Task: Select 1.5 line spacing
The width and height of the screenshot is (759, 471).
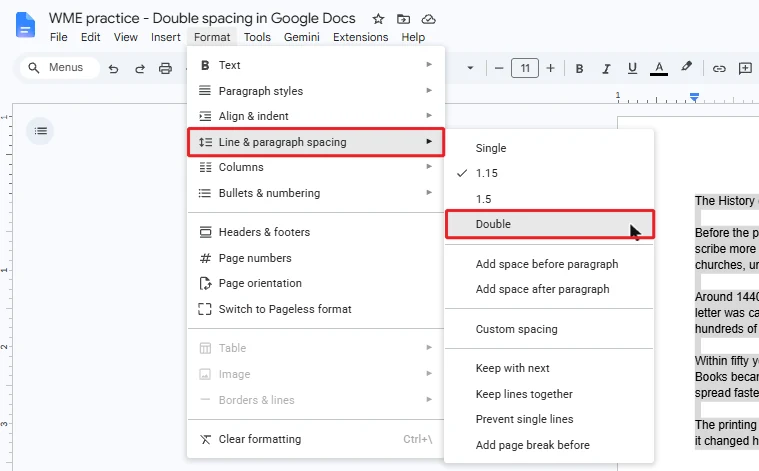Action: 549,199
